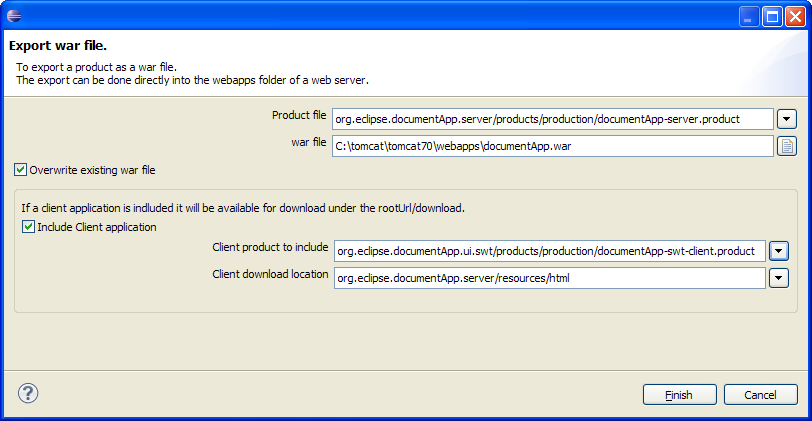Click the Cancel button

760,395
